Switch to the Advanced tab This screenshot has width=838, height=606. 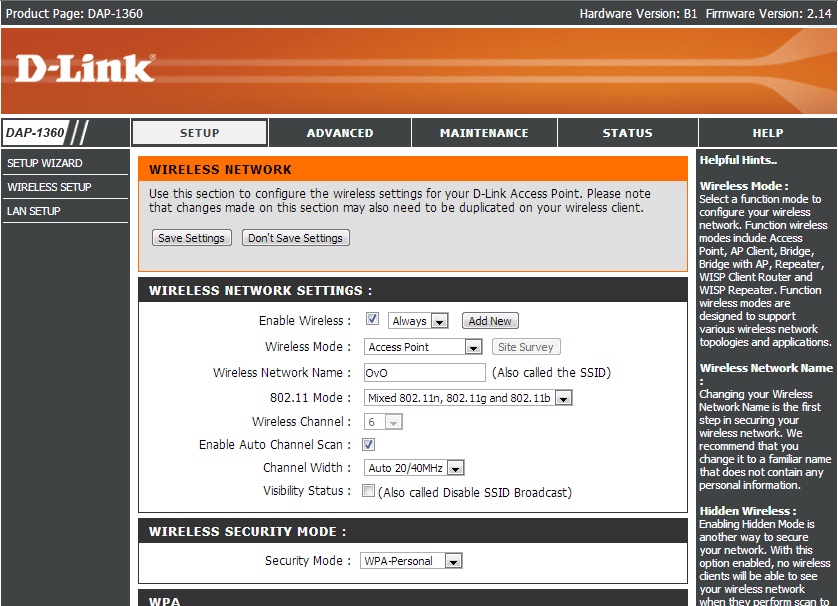[x=340, y=133]
